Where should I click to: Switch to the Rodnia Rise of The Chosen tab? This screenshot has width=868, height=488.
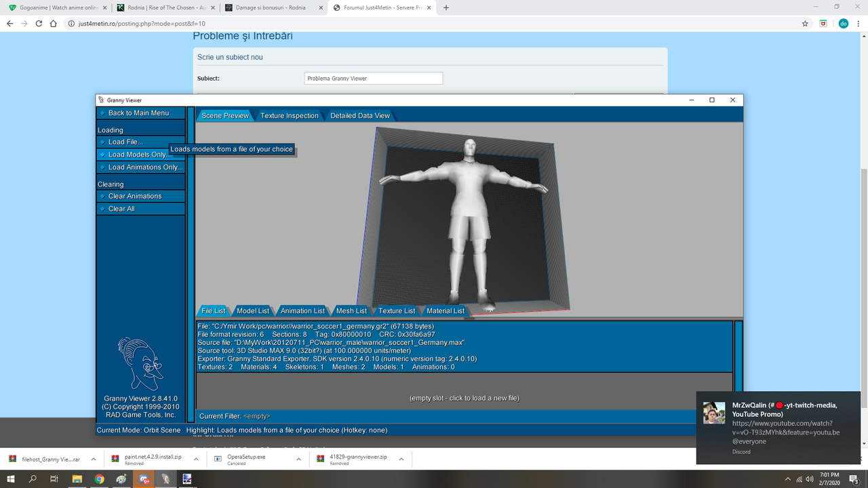pos(165,8)
